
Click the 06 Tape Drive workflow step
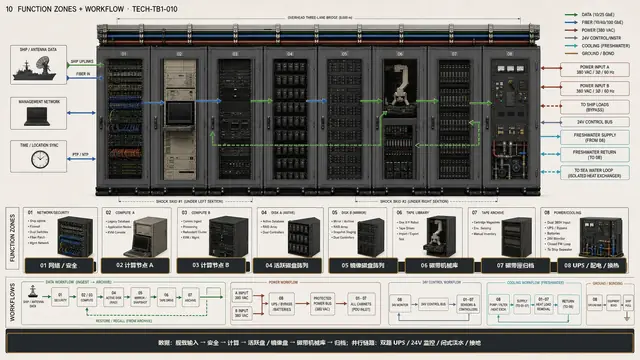click(166, 297)
